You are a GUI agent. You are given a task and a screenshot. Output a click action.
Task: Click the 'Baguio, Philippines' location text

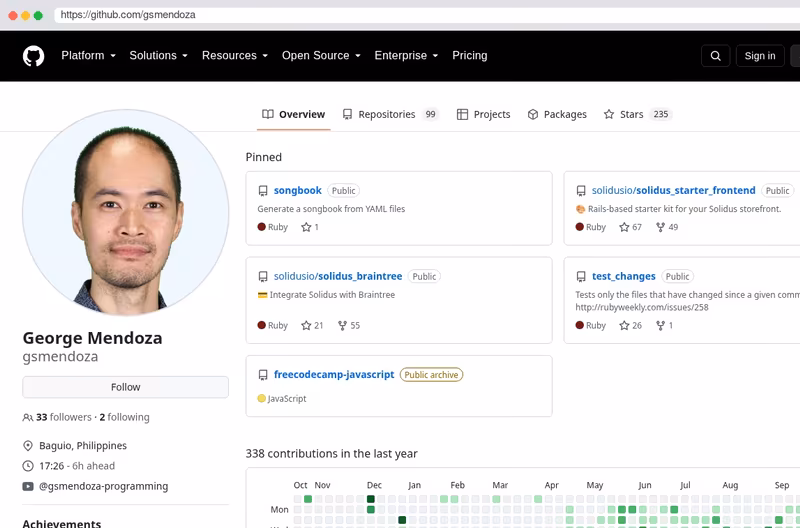pos(83,445)
